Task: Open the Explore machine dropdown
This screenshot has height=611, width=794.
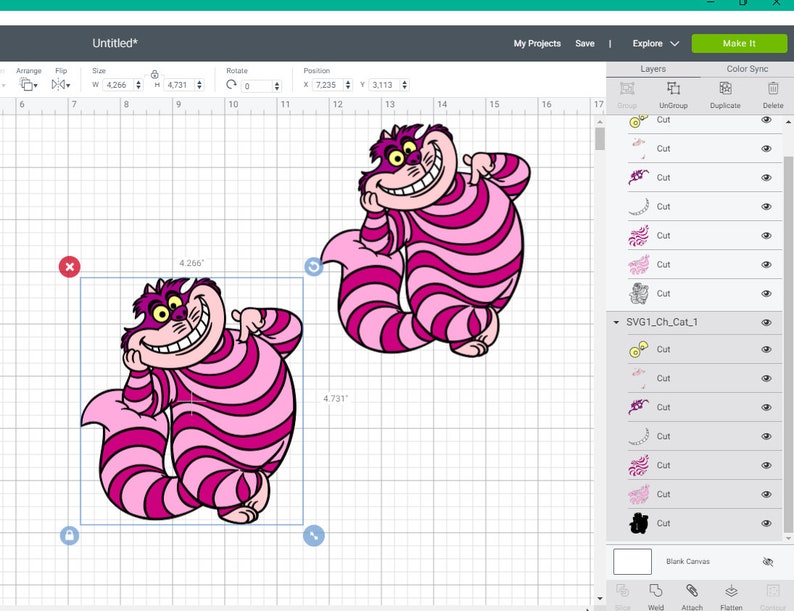Action: click(x=655, y=44)
